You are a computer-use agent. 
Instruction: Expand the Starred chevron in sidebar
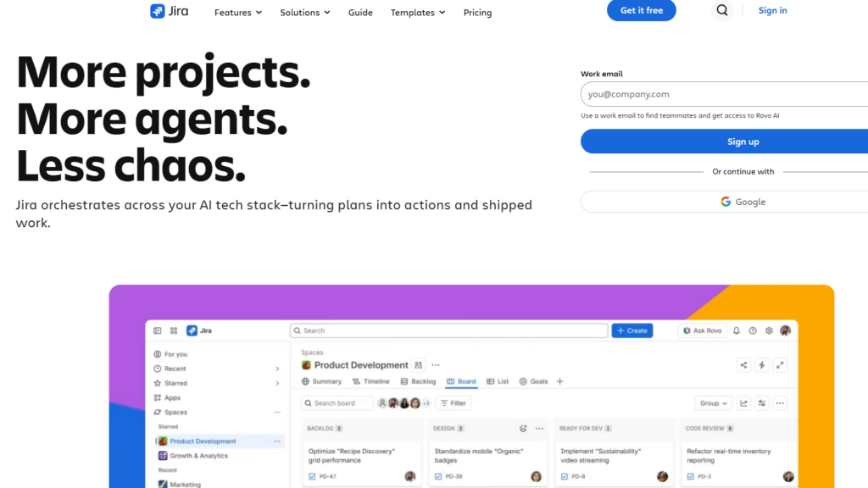point(277,384)
